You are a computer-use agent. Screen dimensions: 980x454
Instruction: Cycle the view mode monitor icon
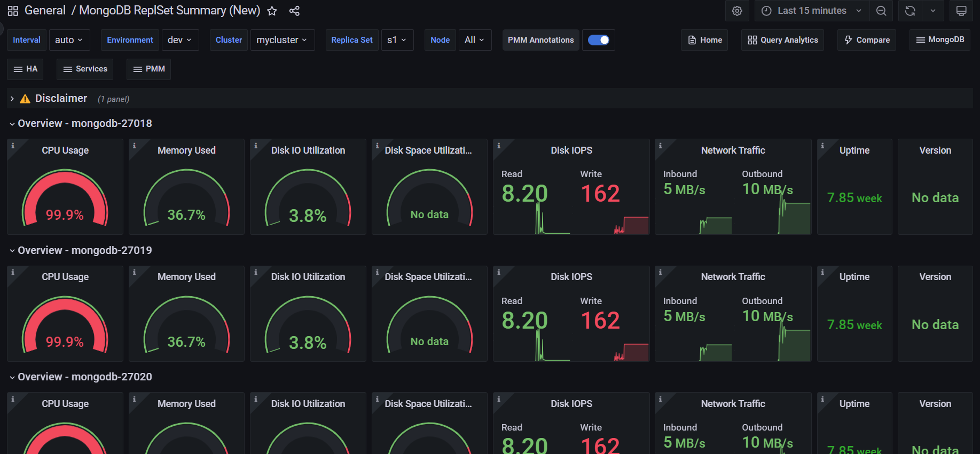961,11
